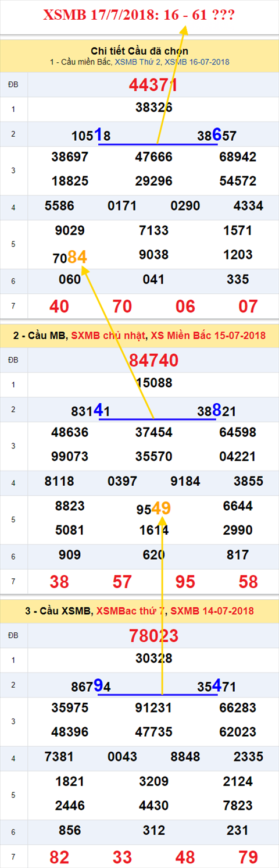Select the number 7133

pyautogui.click(x=153, y=230)
